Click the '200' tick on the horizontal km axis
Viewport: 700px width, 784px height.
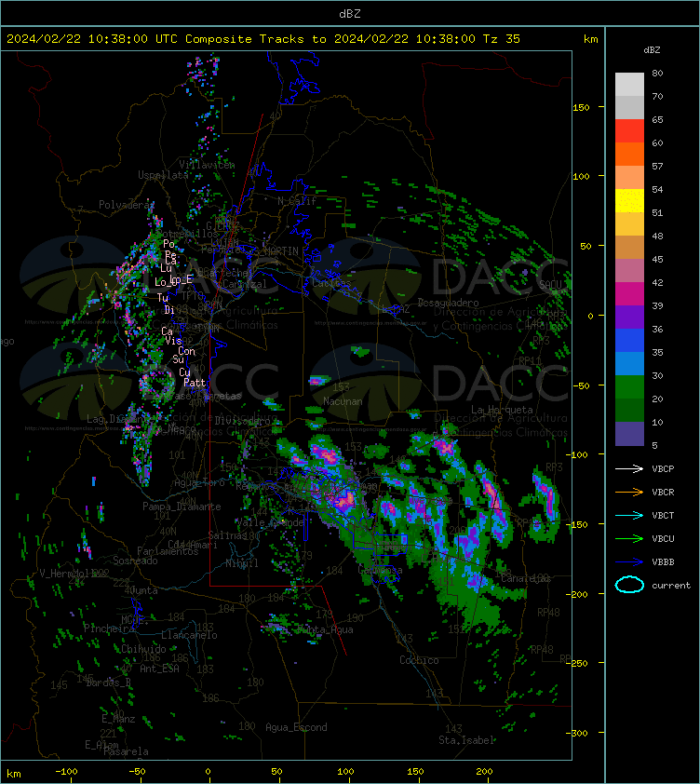click(x=484, y=772)
